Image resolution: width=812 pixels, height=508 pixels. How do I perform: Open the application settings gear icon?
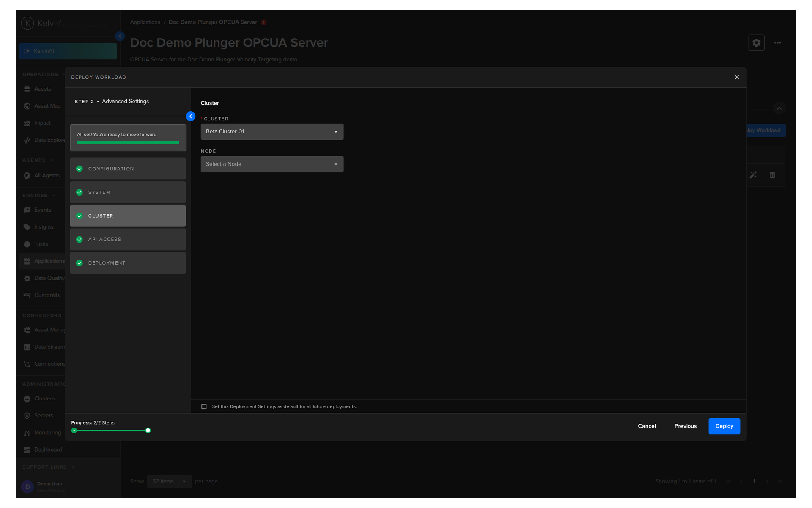point(756,43)
